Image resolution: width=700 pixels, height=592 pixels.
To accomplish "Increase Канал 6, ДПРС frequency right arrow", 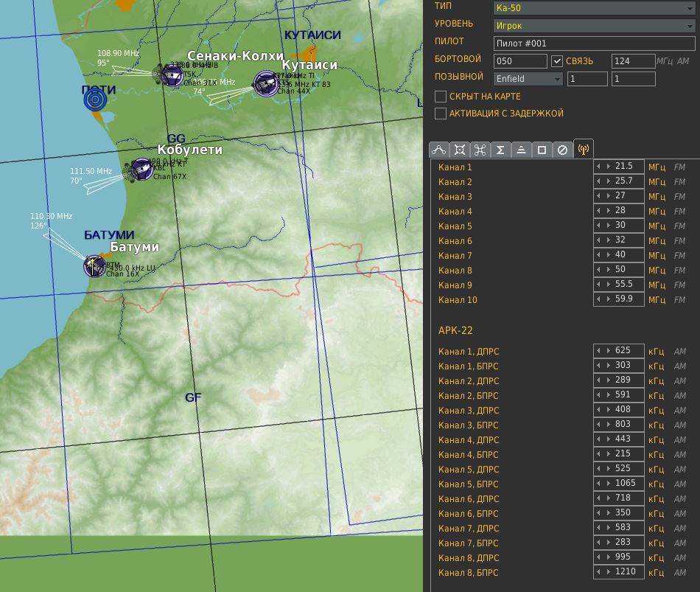I will (x=608, y=498).
